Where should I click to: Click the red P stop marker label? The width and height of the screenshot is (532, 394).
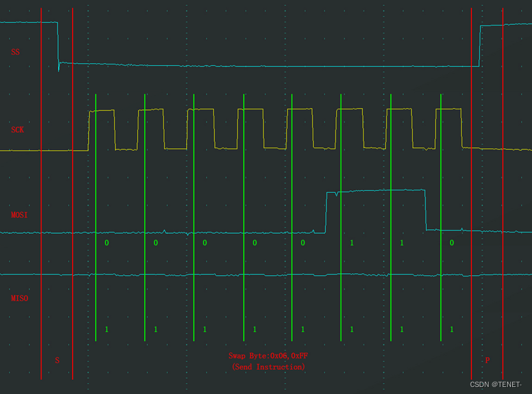click(x=487, y=360)
